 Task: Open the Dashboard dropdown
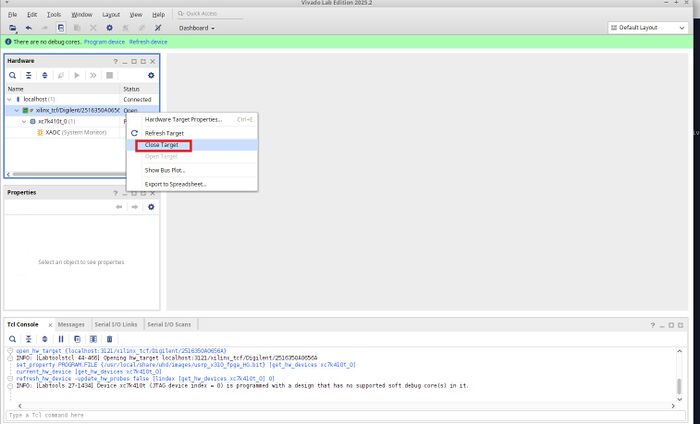[196, 28]
